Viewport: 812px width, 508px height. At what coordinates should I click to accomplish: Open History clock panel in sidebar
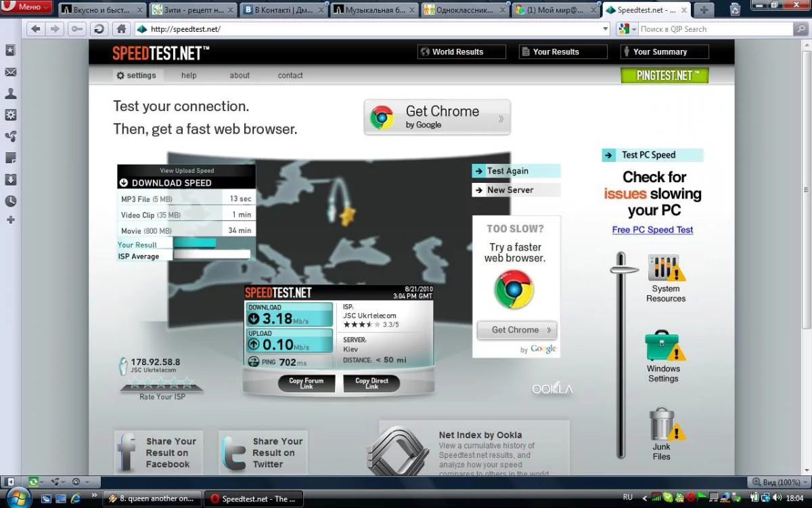click(11, 201)
